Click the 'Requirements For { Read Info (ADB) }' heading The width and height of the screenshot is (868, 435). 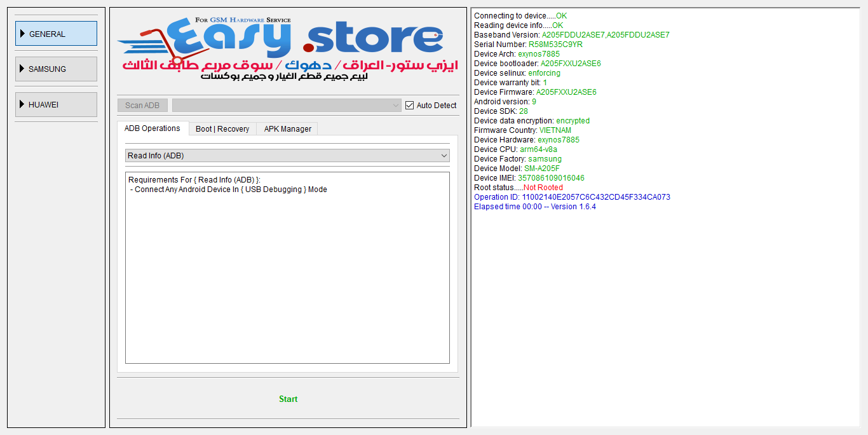coord(194,180)
